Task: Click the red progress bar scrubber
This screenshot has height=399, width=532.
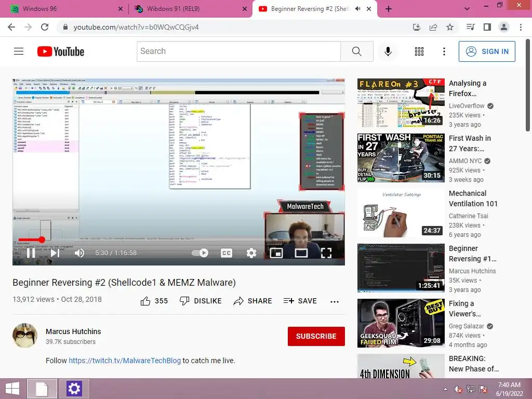Action: (x=42, y=240)
